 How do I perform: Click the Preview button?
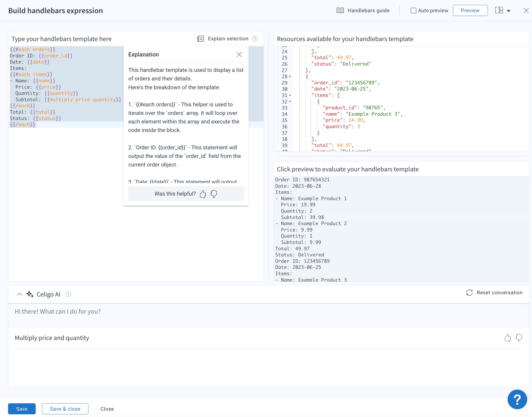click(x=470, y=11)
